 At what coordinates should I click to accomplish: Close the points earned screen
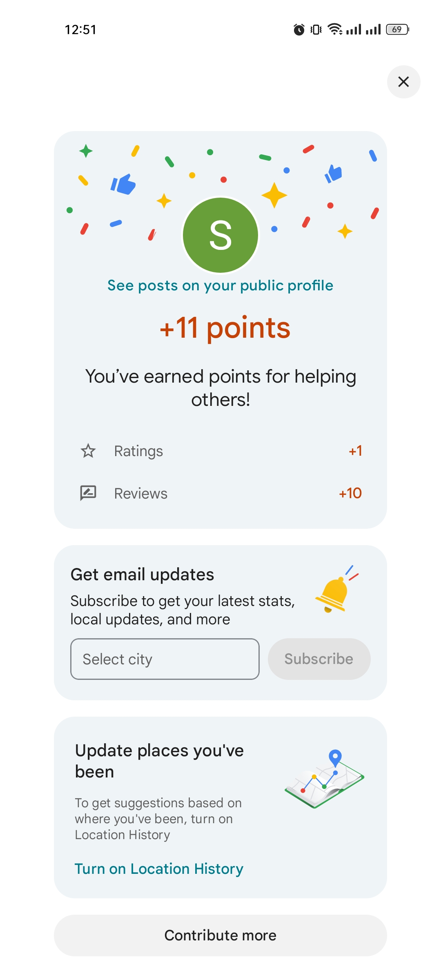403,82
